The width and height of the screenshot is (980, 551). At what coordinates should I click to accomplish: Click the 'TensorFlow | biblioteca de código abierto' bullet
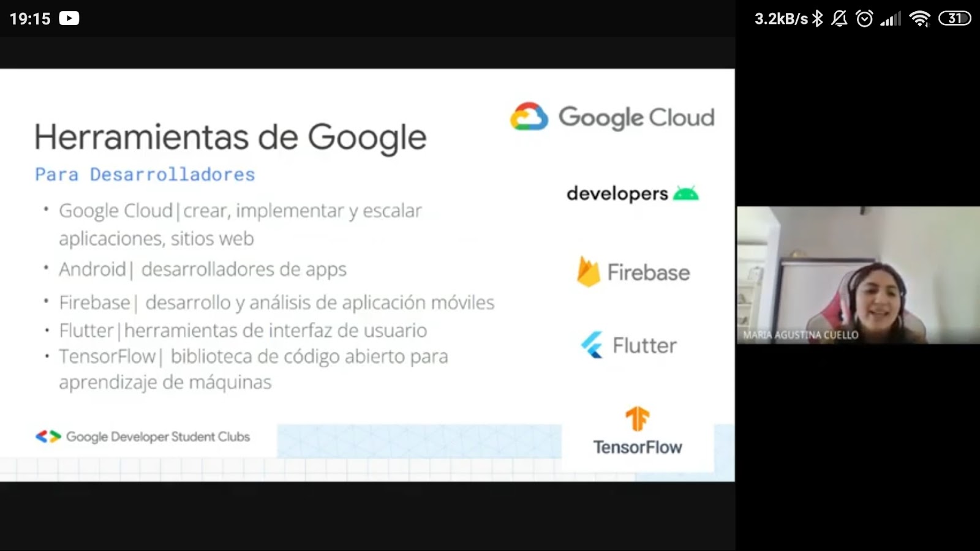254,356
